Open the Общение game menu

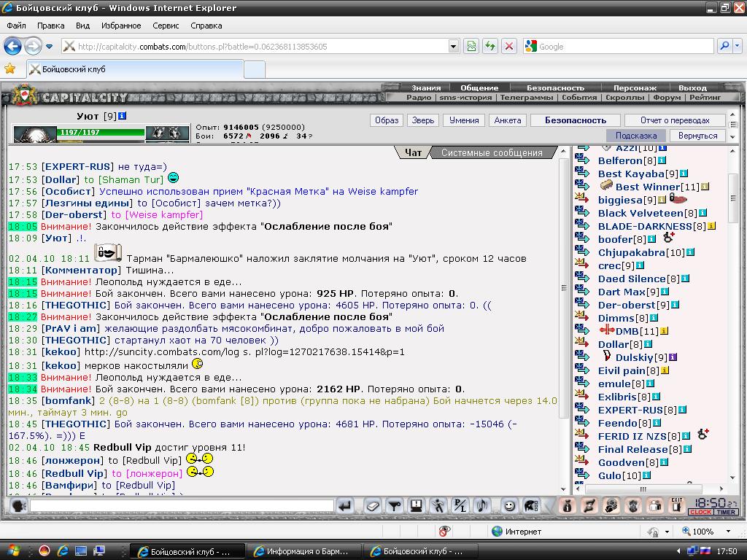[x=479, y=87]
